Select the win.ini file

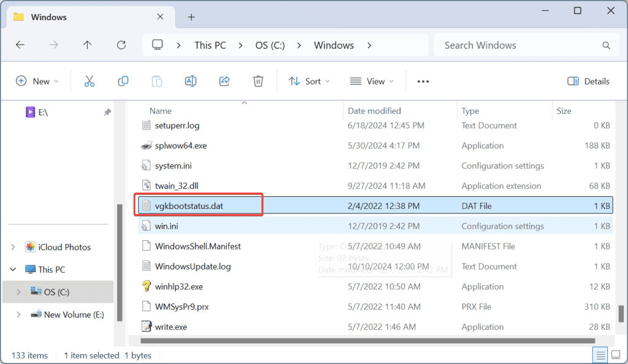point(375,226)
